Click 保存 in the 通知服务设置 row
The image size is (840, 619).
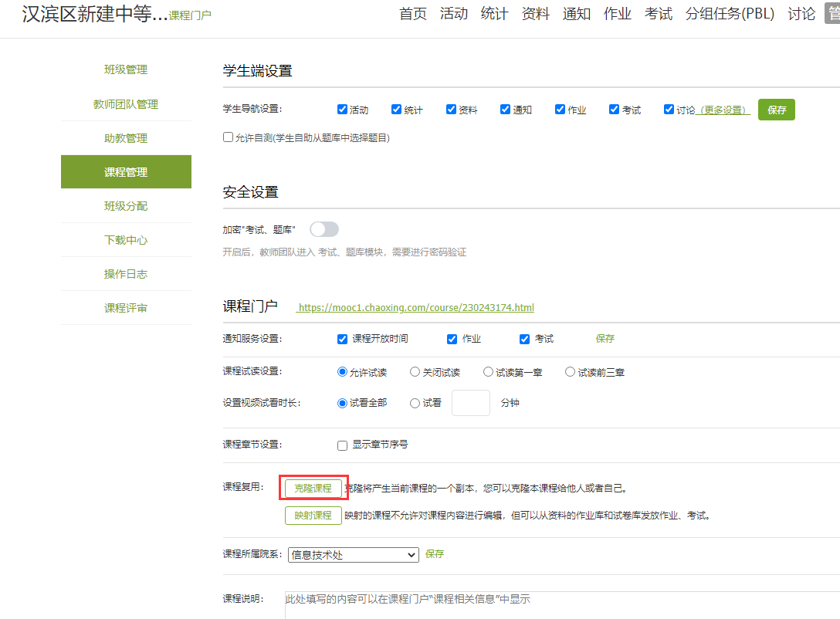(x=605, y=338)
